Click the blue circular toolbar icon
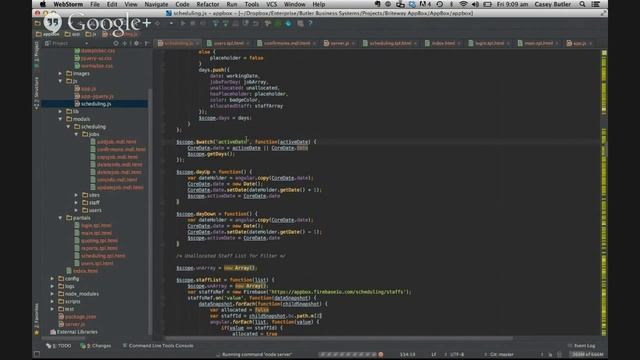640x360 pixels. point(289,24)
